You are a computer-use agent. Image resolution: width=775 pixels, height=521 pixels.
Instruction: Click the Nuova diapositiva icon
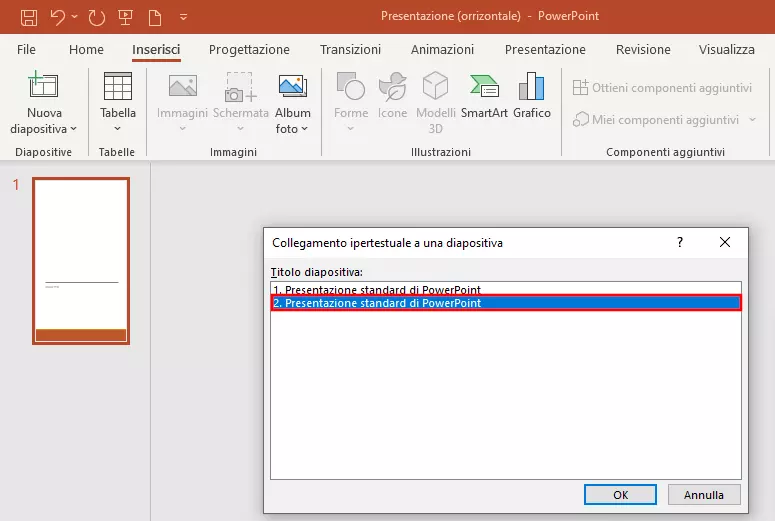click(x=43, y=88)
